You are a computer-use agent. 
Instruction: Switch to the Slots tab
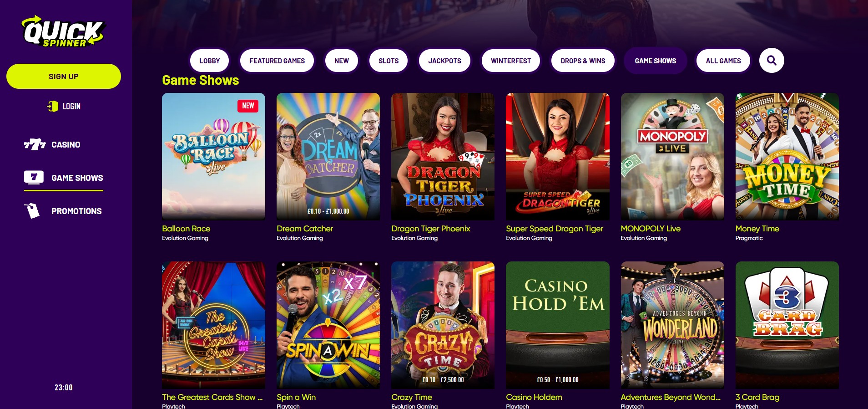point(389,61)
